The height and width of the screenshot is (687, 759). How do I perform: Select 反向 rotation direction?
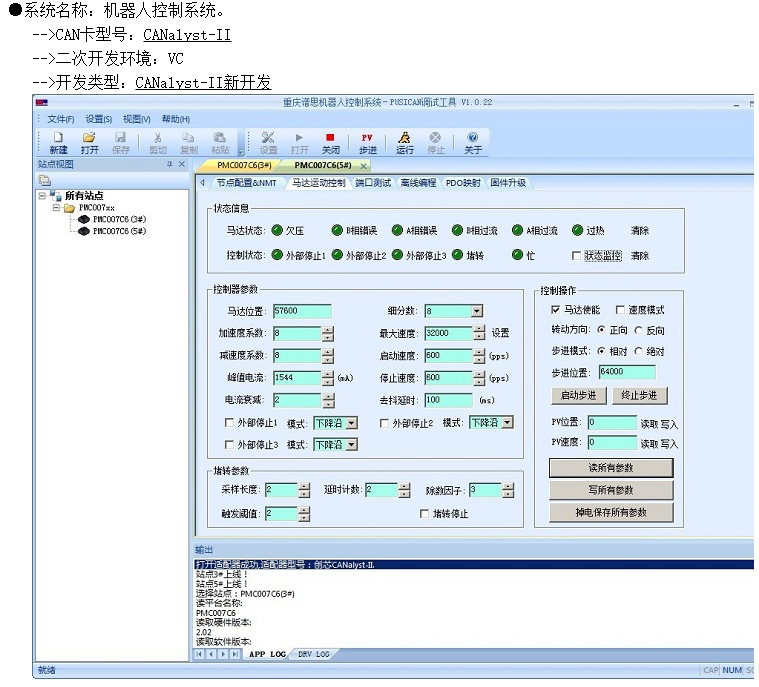pos(638,330)
